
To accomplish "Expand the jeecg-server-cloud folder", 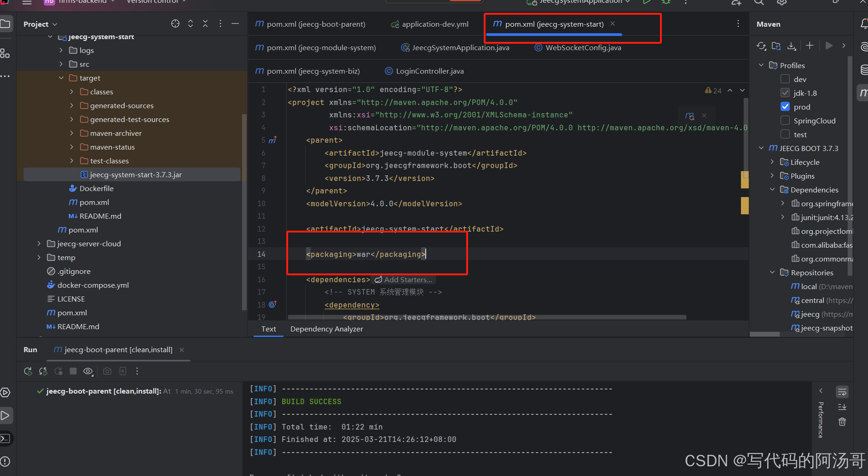I will (x=39, y=244).
